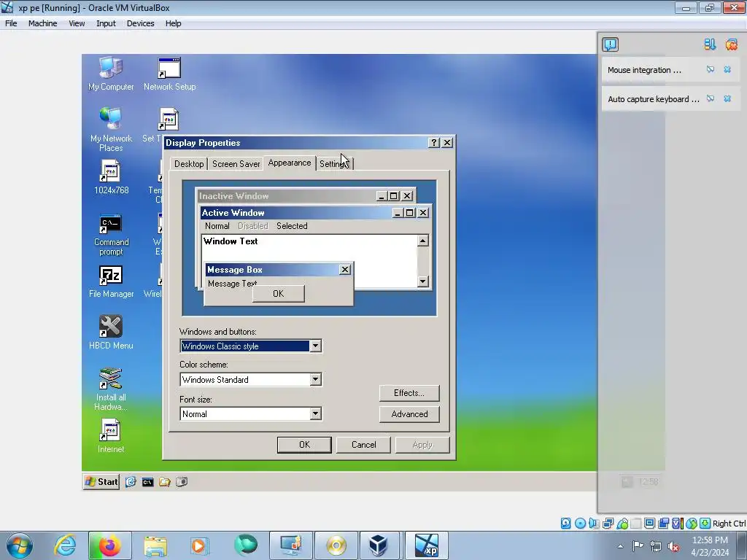Click the hard disk activity status icon
Viewport: 747px width, 560px height.
pyautogui.click(x=565, y=524)
